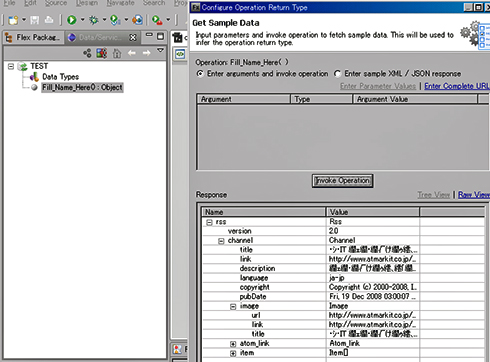This screenshot has height=362, width=490.
Task: Open the External Tools dropdown arrow
Action: pos(168,20)
